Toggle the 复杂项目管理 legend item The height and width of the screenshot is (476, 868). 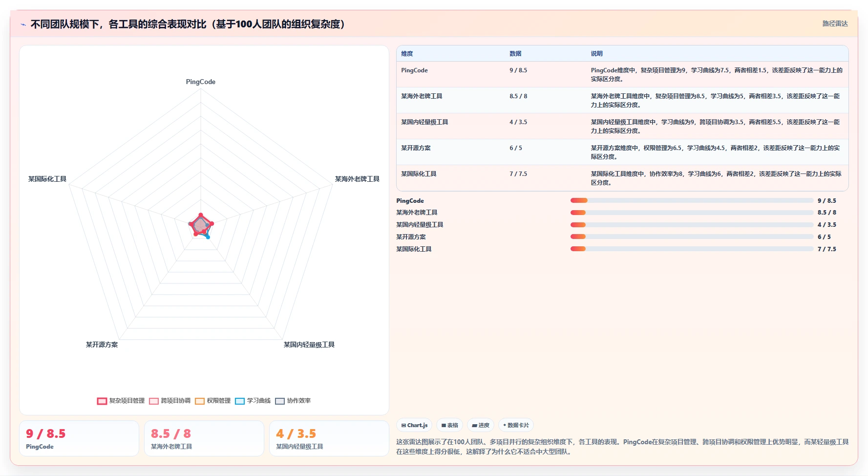pos(121,401)
